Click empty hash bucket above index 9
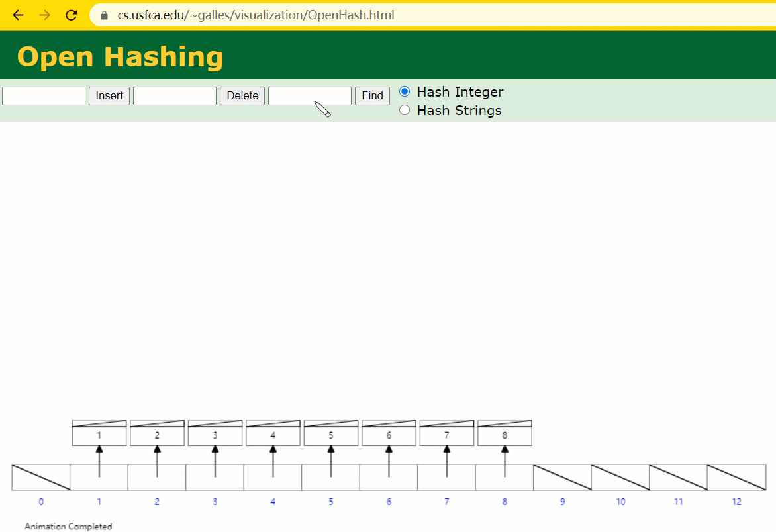The height and width of the screenshot is (532, 776). coord(563,477)
